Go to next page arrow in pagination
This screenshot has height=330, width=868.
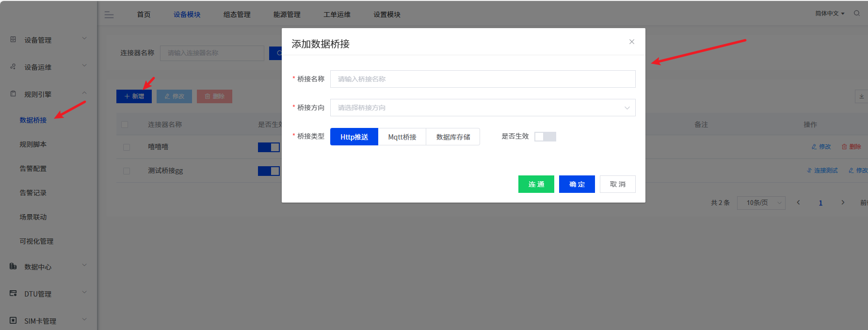click(x=843, y=203)
